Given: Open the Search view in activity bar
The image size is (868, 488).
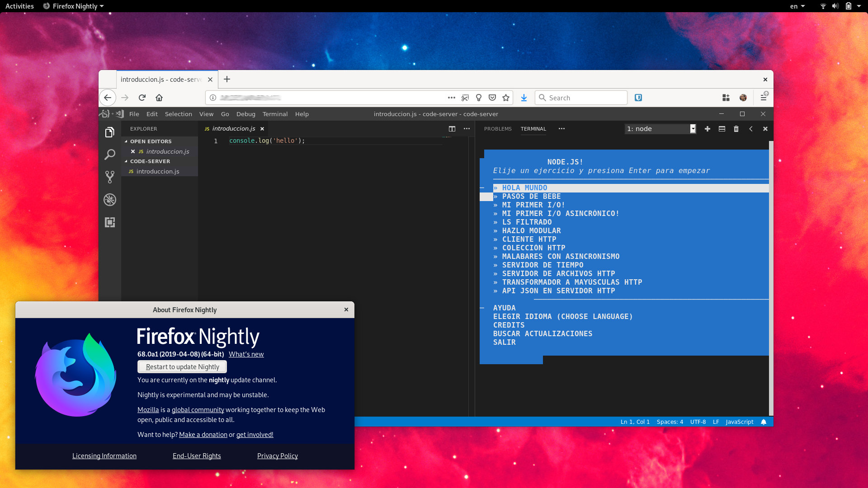Looking at the screenshot, I should pyautogui.click(x=110, y=155).
